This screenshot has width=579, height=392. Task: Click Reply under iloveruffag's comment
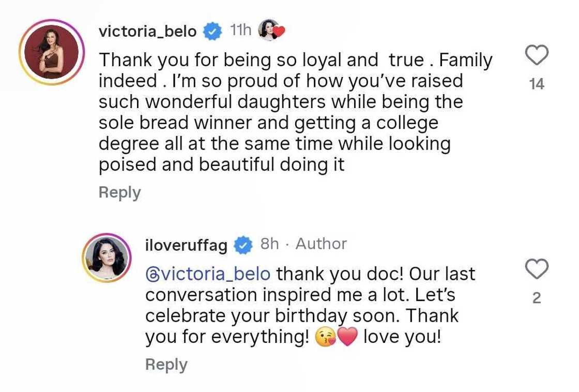[166, 364]
